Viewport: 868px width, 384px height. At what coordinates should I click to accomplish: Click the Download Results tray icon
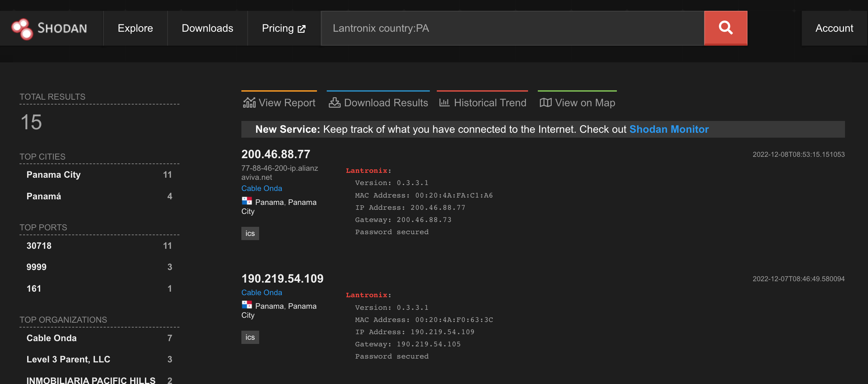tap(334, 103)
